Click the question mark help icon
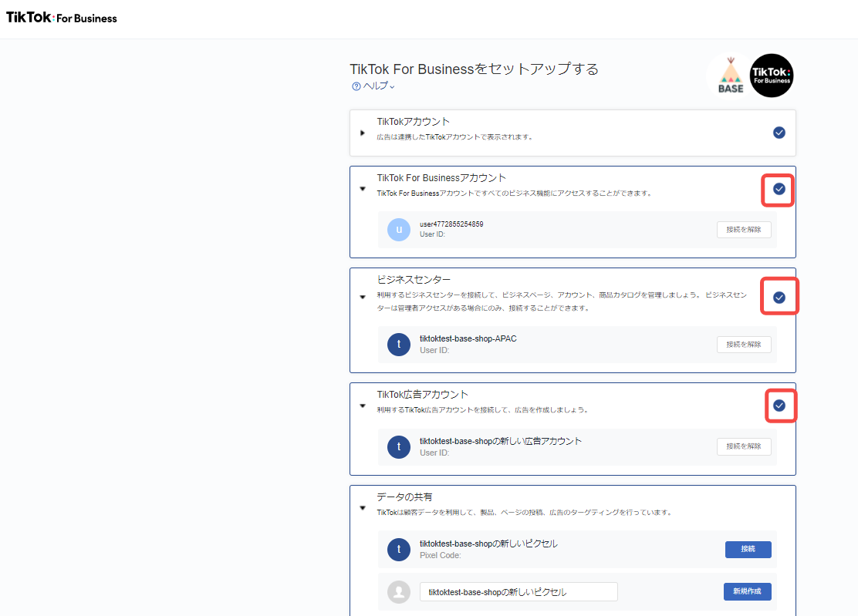The height and width of the screenshot is (616, 858). tap(356, 86)
